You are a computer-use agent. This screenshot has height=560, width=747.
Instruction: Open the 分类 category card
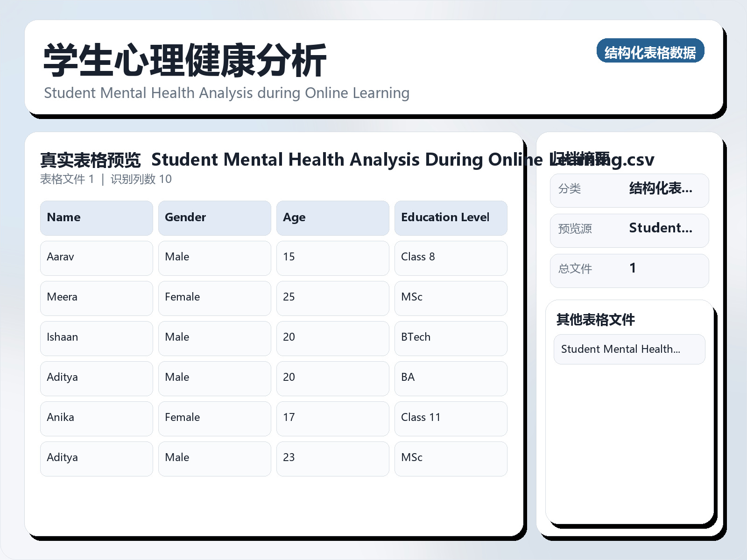(x=629, y=190)
